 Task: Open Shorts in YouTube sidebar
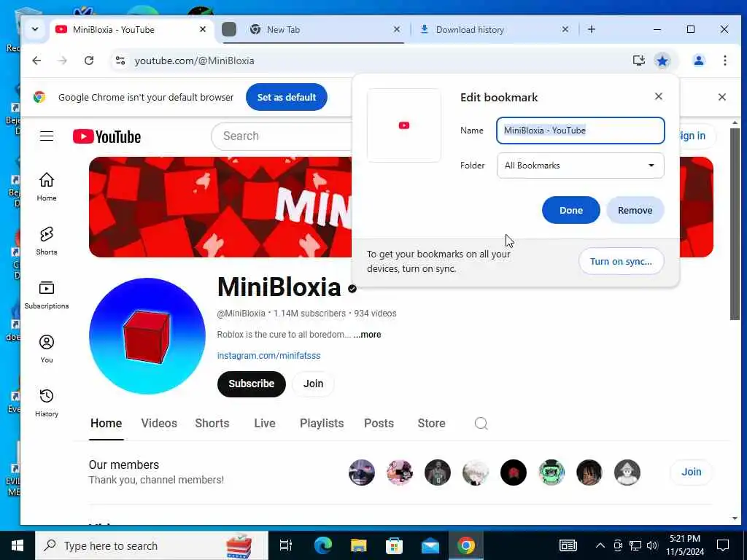[x=47, y=241]
